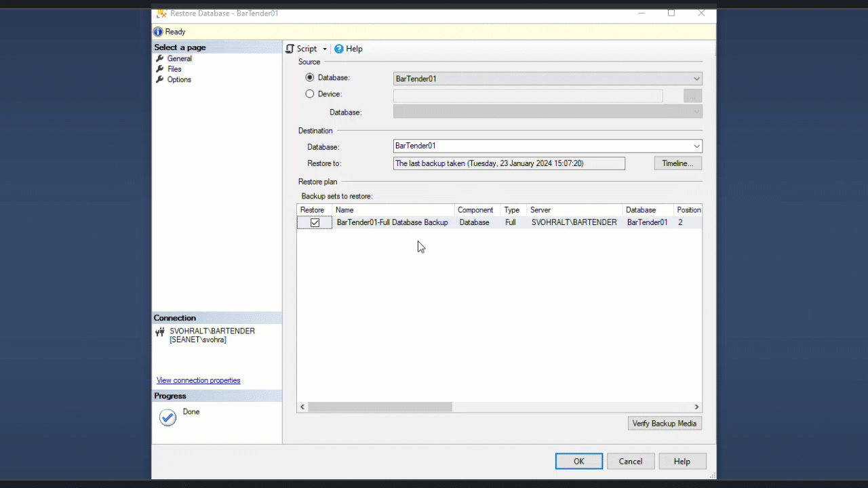
Task: Select the Device source radio button
Action: [x=310, y=94]
